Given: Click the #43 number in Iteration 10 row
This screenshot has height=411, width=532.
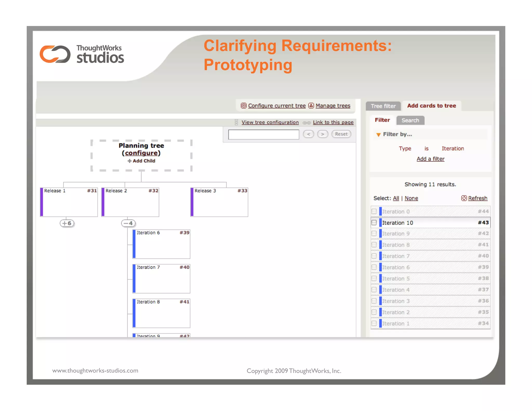Looking at the screenshot, I should pyautogui.click(x=483, y=223).
